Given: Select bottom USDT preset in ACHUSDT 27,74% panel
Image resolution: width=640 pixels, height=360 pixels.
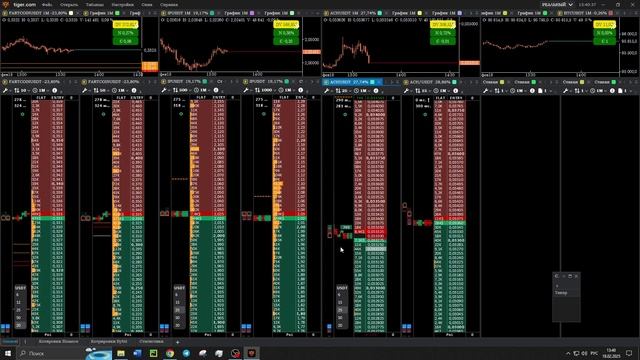Looking at the screenshot, I should point(341,325).
